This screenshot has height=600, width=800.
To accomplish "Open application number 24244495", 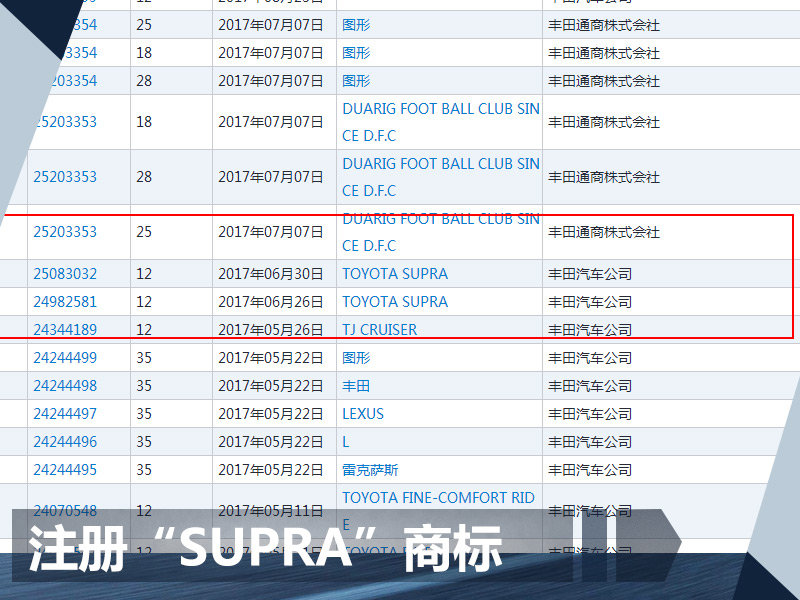I will point(65,470).
